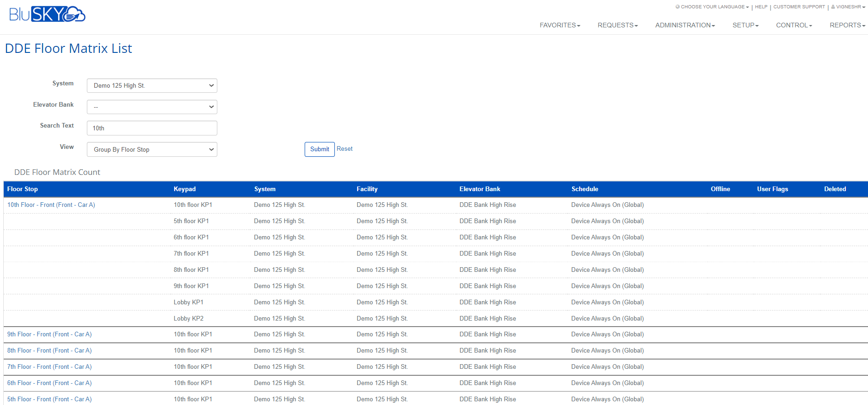The width and height of the screenshot is (868, 405).
Task: Open the VIGNESHR user account menu
Action: 848,7
